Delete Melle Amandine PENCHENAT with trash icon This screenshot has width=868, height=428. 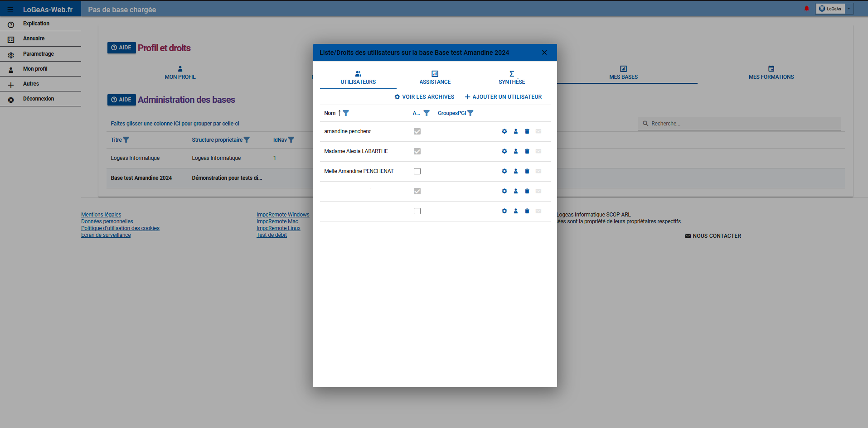(x=527, y=171)
